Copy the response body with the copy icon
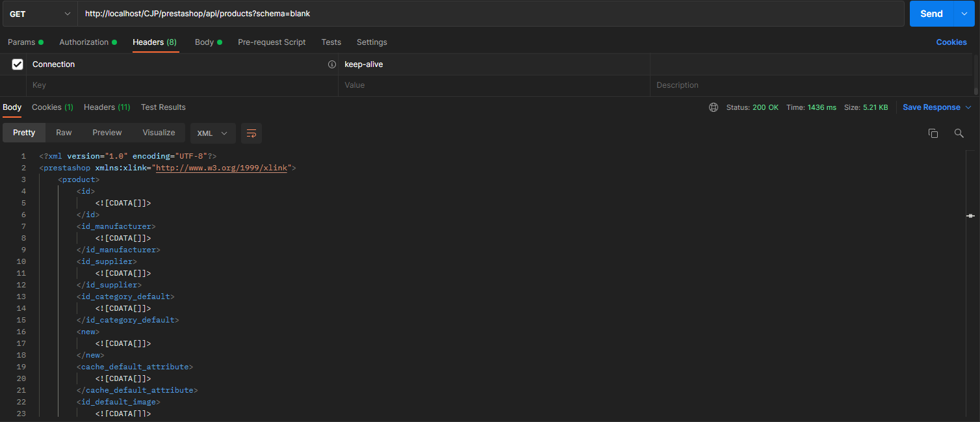980x422 pixels. coord(933,133)
